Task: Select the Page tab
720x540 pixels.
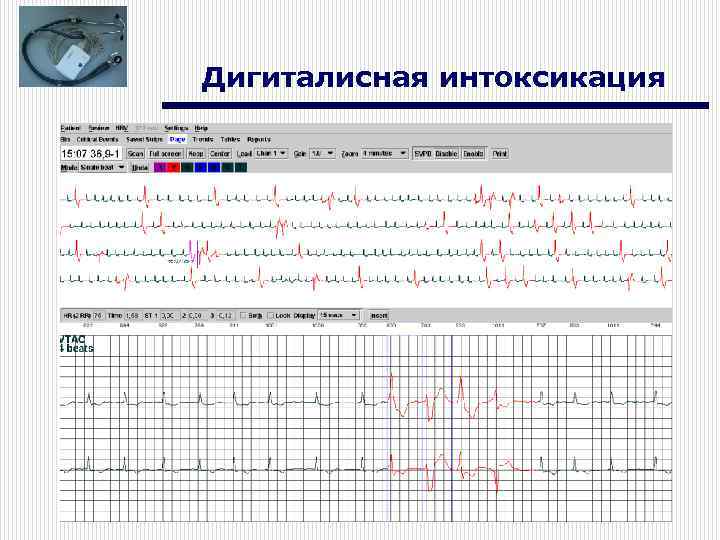Action: pyautogui.click(x=177, y=139)
